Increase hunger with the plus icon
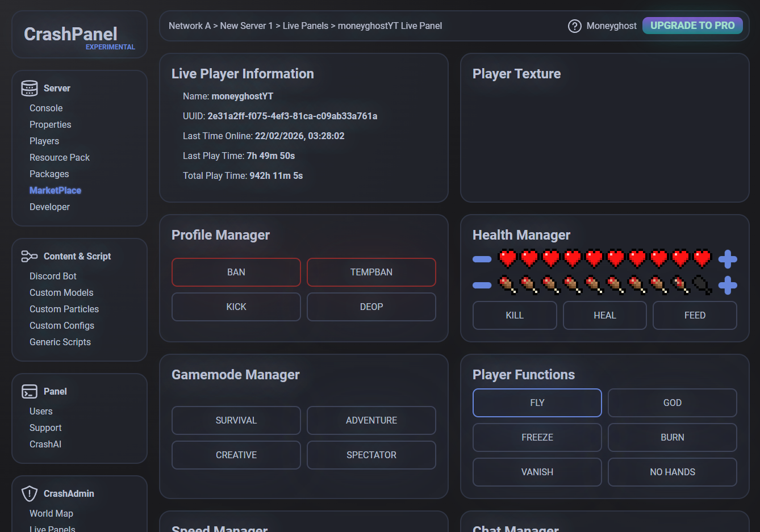The image size is (760, 532). (728, 285)
